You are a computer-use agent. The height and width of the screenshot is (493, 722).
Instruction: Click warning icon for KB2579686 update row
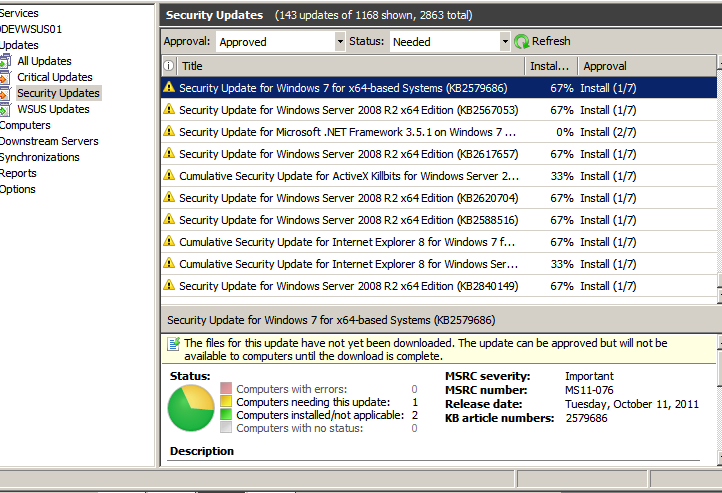169,87
